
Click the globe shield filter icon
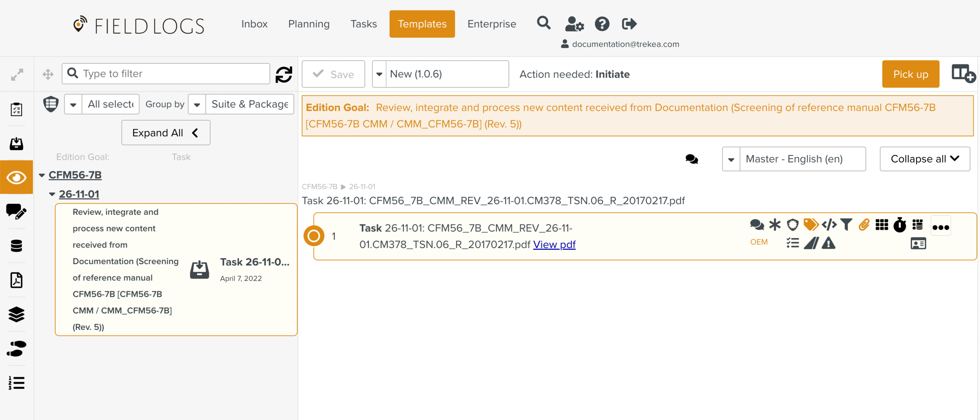pyautogui.click(x=51, y=104)
